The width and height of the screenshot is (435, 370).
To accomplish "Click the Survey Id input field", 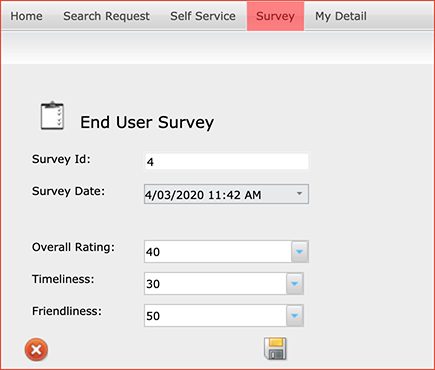I will (227, 162).
